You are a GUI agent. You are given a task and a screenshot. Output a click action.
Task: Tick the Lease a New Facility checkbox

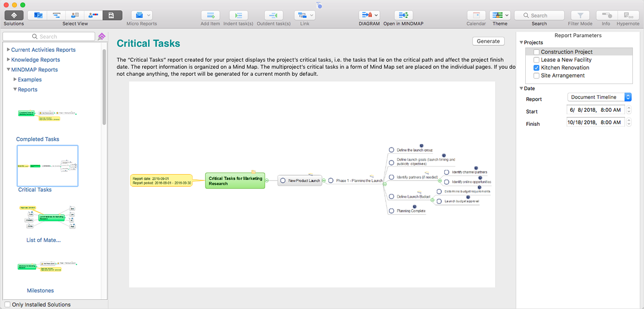click(x=536, y=60)
